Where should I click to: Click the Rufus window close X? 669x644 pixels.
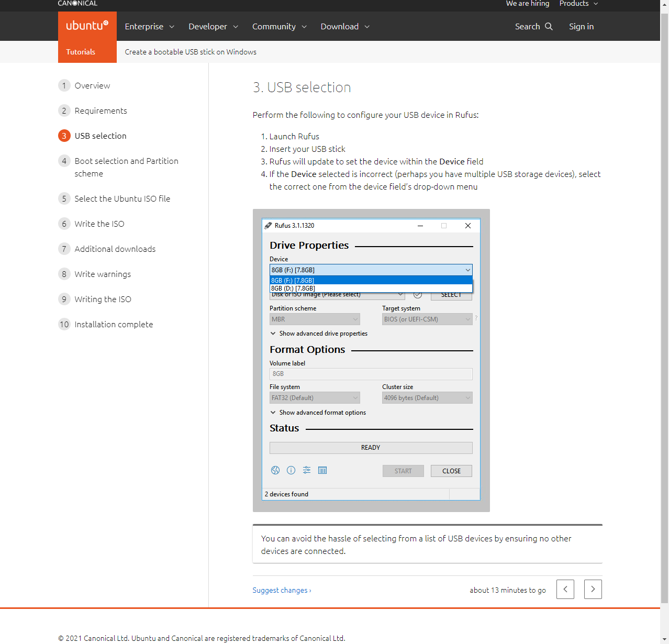pyautogui.click(x=468, y=226)
